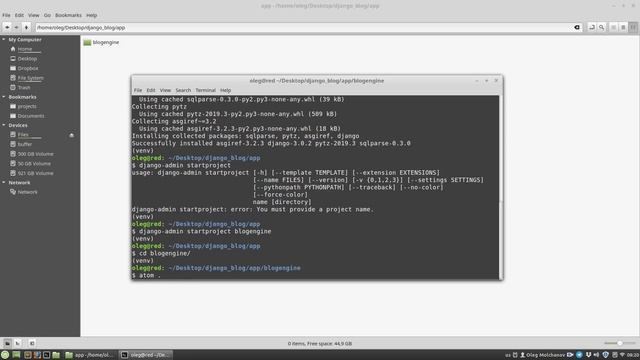Collapse Network section

[4, 183]
